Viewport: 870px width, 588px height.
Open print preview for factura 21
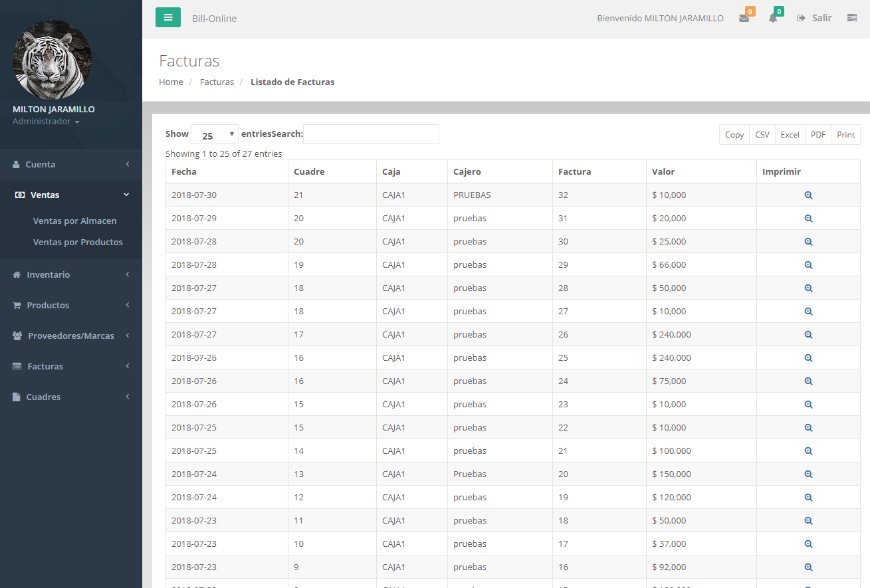pos(808,451)
